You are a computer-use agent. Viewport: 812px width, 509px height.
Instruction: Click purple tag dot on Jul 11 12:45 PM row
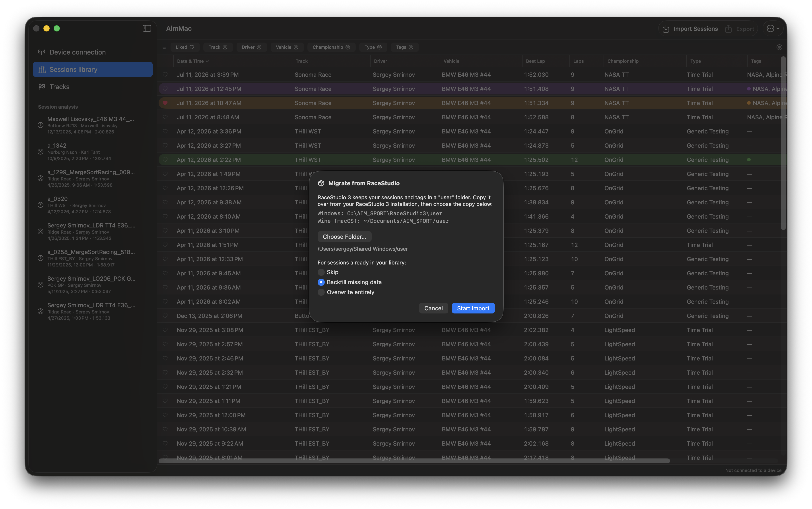tap(749, 89)
